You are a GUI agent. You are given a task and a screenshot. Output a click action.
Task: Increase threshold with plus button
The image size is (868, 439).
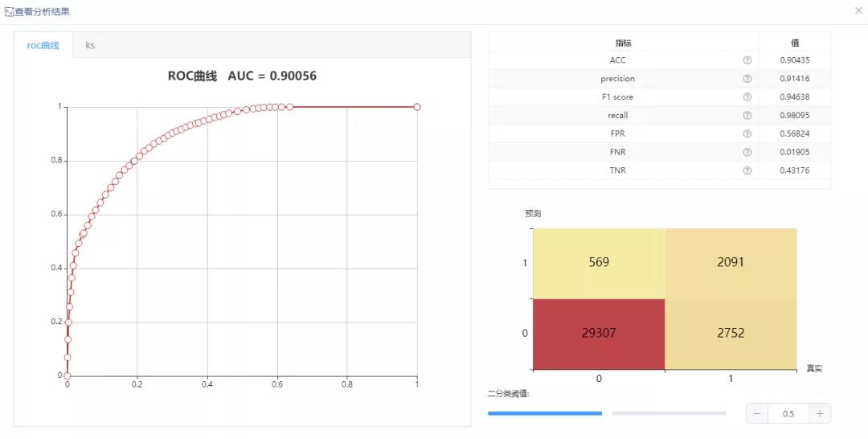[820, 413]
